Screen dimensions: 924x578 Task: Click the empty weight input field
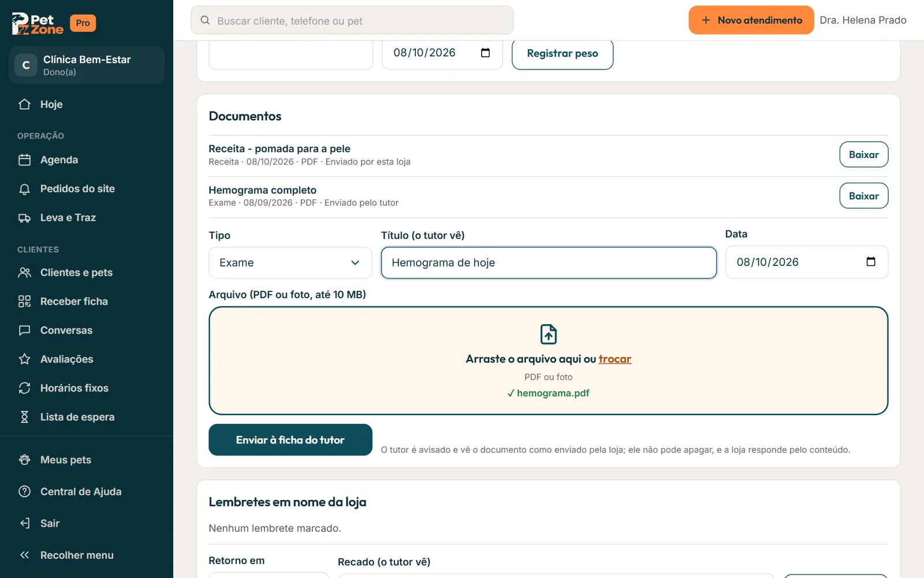291,54
